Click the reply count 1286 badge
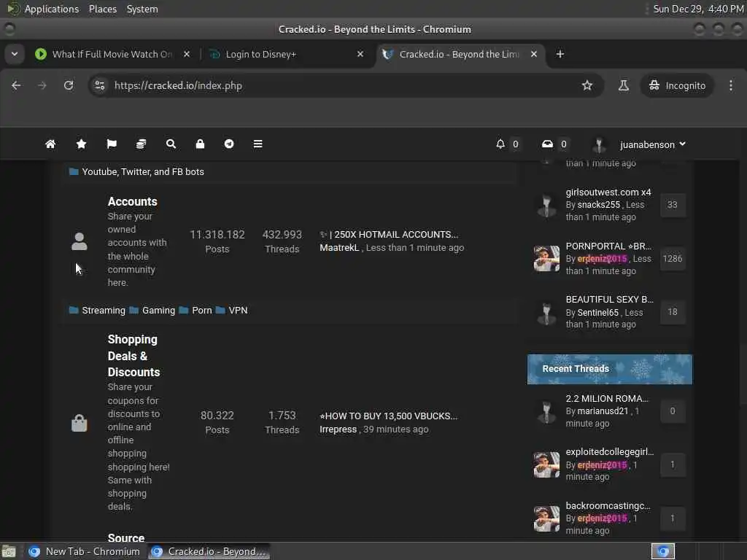This screenshot has height=560, width=747. [672, 259]
